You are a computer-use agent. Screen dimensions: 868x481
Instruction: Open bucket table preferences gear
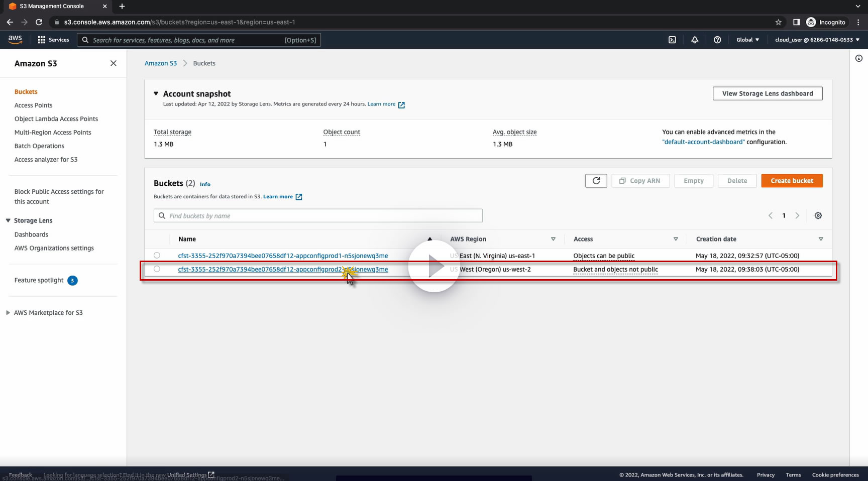tap(818, 215)
